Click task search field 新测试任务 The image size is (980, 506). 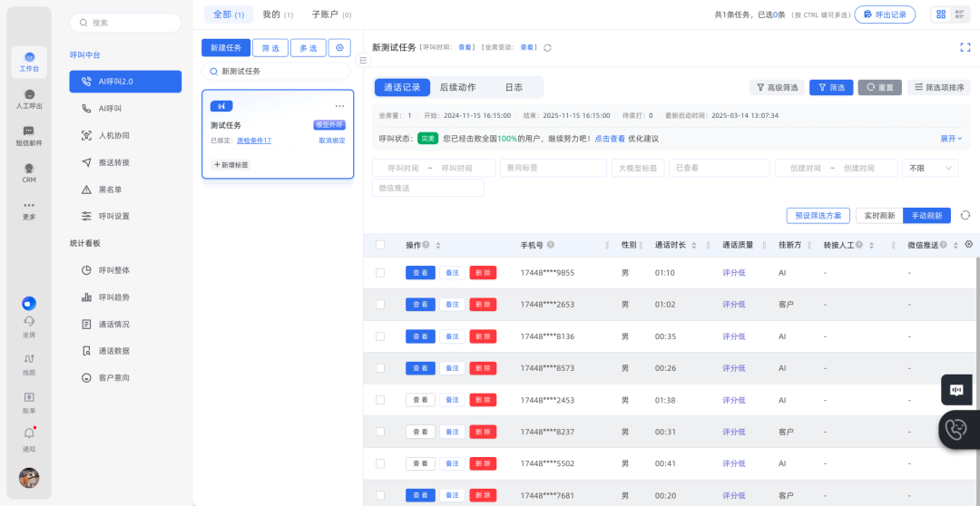[x=276, y=72]
